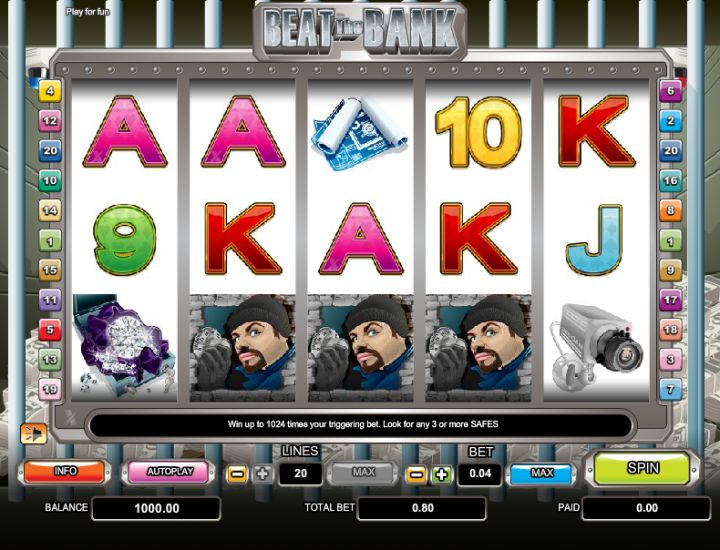Select payline 12 indicator on left

coord(50,121)
